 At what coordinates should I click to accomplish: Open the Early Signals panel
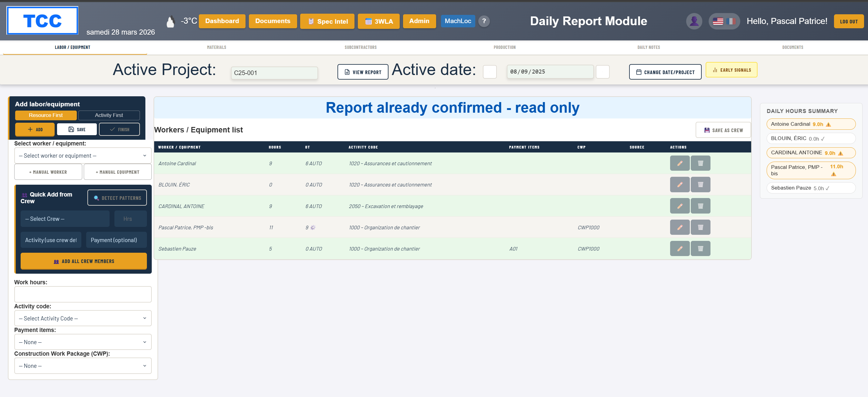tap(731, 70)
